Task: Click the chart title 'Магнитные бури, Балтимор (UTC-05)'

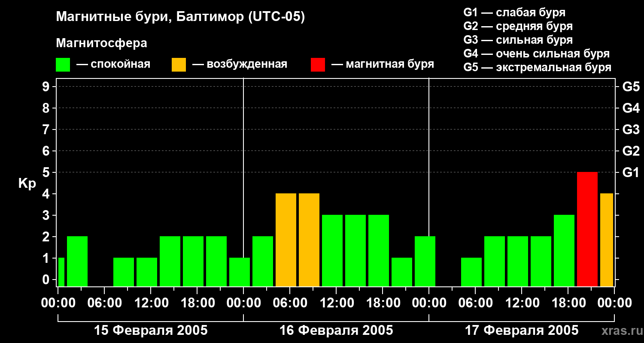Action: coord(180,17)
